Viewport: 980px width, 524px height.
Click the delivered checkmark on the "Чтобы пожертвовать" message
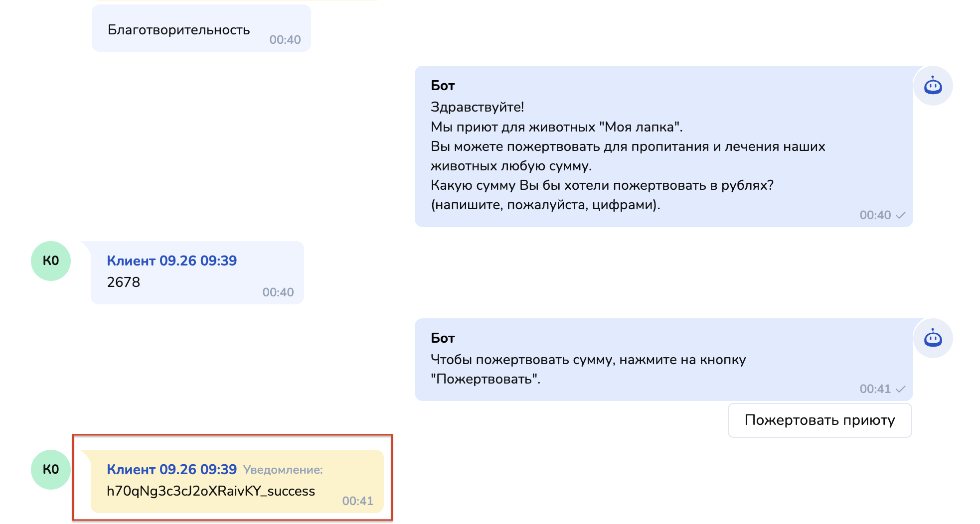(900, 389)
